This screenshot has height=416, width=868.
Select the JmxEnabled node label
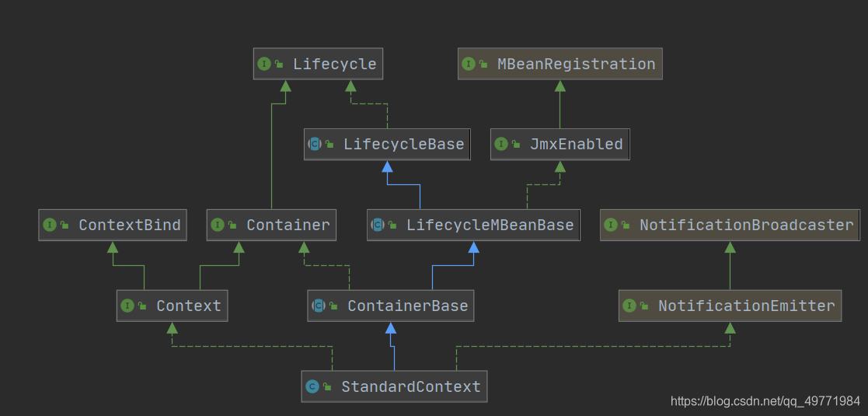[x=577, y=145]
